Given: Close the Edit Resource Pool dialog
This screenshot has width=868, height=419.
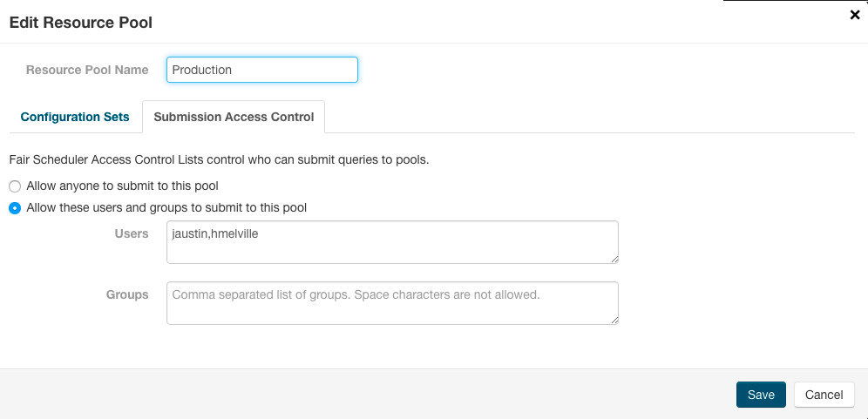Looking at the screenshot, I should [855, 15].
